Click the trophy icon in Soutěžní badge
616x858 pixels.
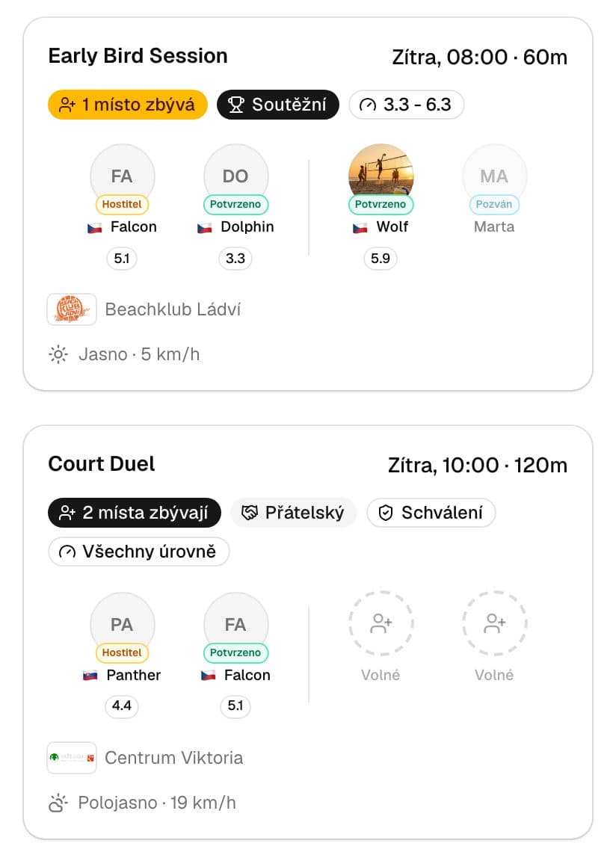coord(236,105)
